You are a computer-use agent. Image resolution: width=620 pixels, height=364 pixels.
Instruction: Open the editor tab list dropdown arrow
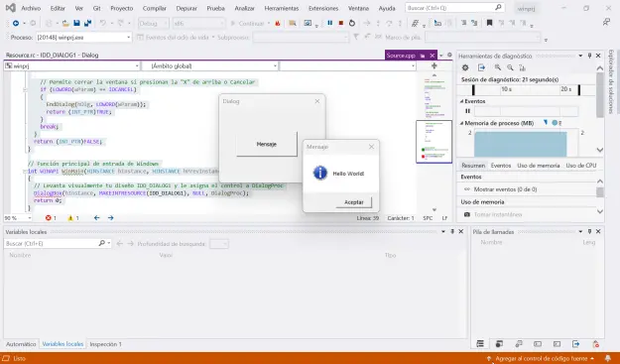[441, 56]
